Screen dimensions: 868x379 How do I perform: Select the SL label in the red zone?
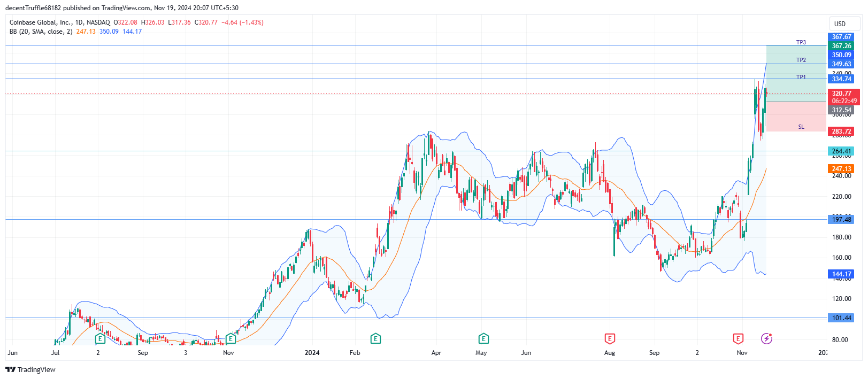(x=801, y=127)
